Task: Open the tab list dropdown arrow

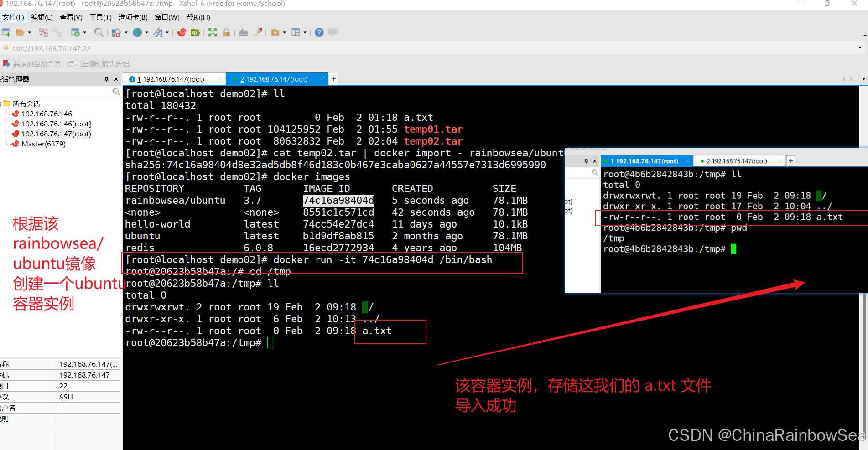Action: click(863, 79)
